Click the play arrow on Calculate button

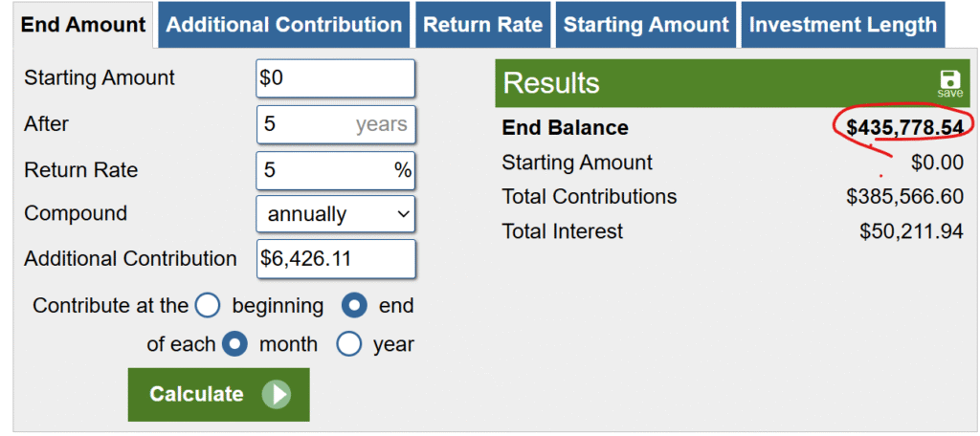[x=275, y=394]
